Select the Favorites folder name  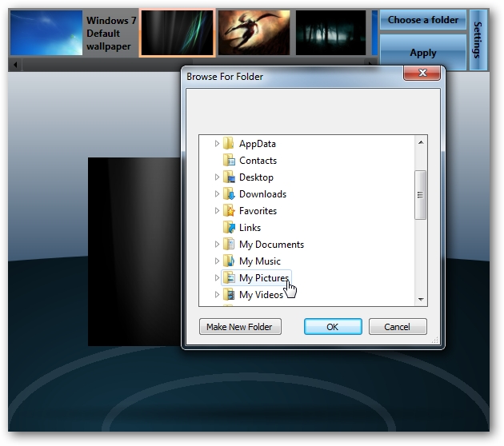point(258,211)
